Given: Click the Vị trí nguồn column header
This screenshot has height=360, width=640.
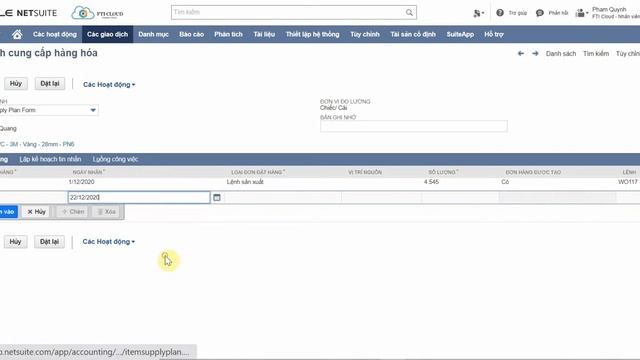Looking at the screenshot, I should 365,172.
